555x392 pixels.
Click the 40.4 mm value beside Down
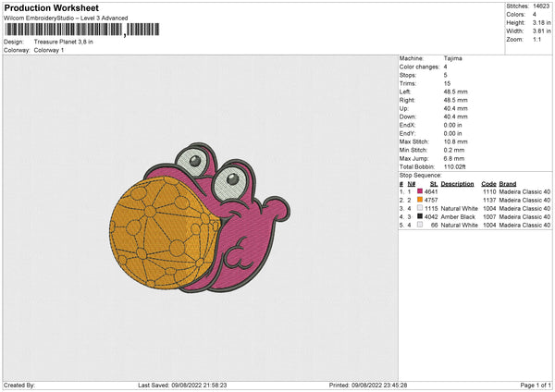click(455, 116)
